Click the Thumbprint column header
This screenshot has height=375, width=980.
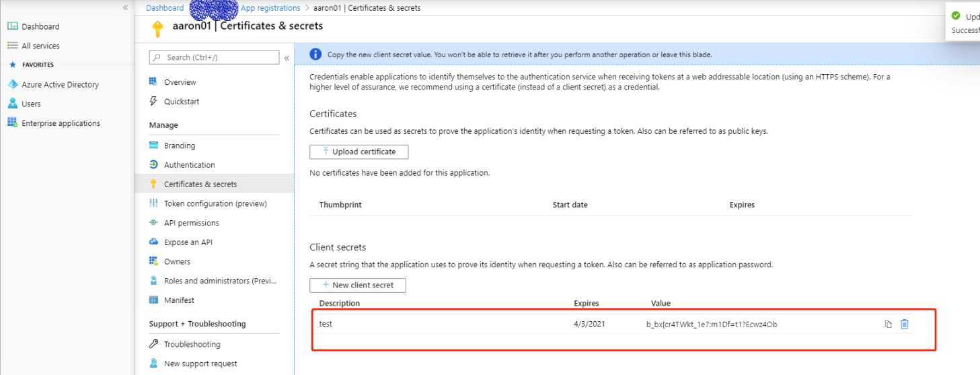340,205
